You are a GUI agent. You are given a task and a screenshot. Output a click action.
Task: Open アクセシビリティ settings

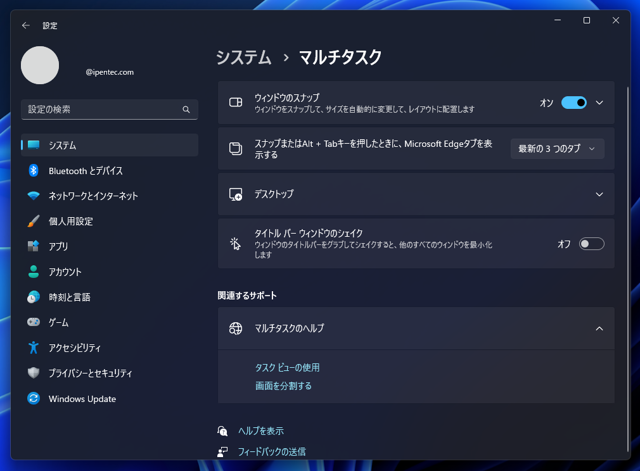click(109, 347)
